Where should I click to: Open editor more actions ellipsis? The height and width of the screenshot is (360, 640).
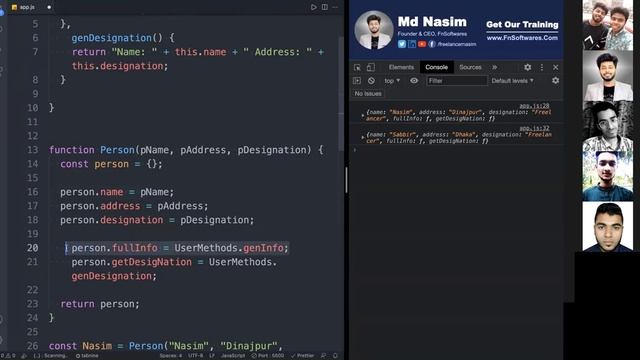(335, 7)
